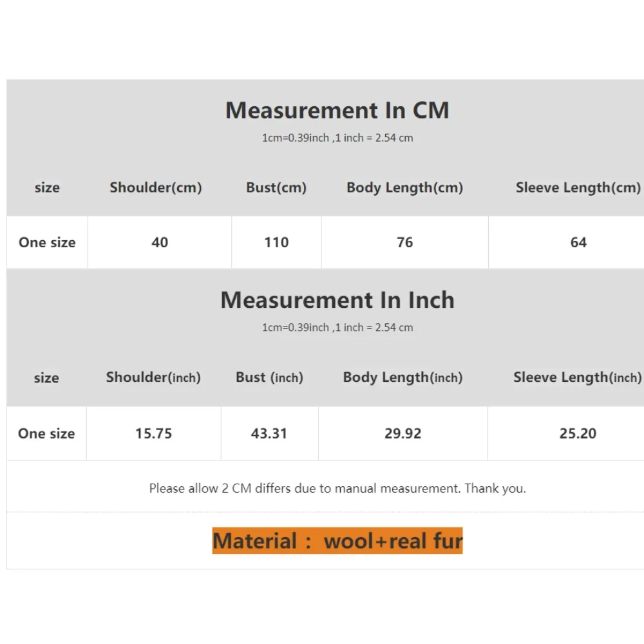Click the Sleeve Length(cm) column header

point(578,188)
